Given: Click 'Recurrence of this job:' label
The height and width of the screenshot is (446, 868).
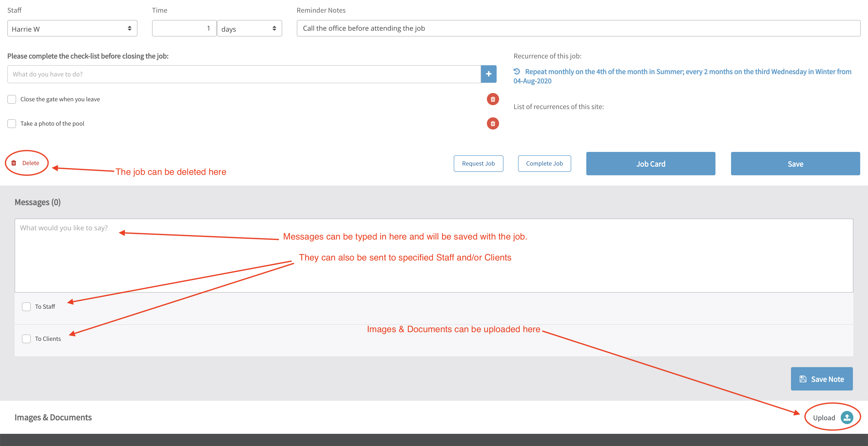Looking at the screenshot, I should click(x=547, y=56).
